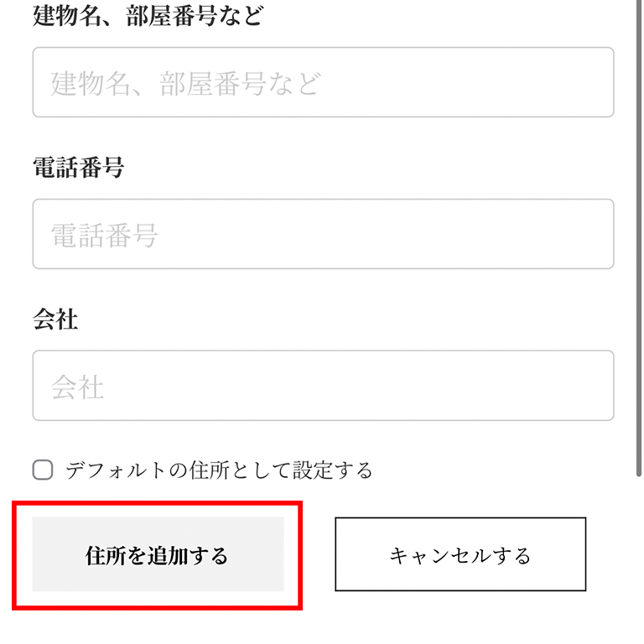
Task: Tick the default address checkbox square
Action: click(43, 470)
